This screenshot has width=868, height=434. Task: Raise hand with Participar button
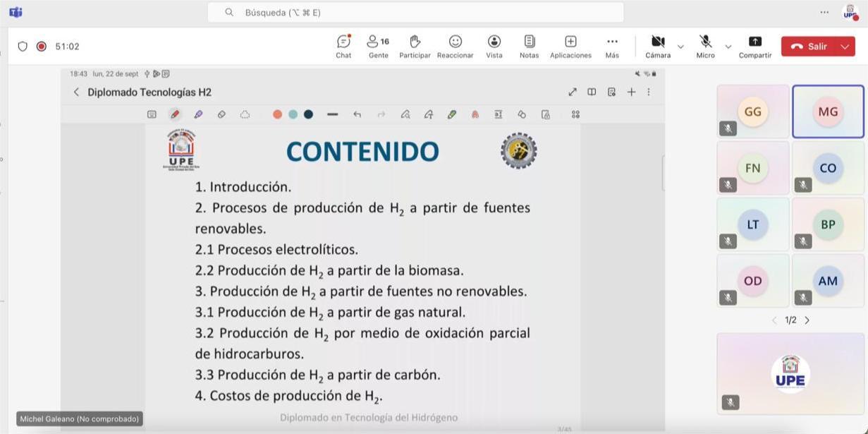[415, 46]
